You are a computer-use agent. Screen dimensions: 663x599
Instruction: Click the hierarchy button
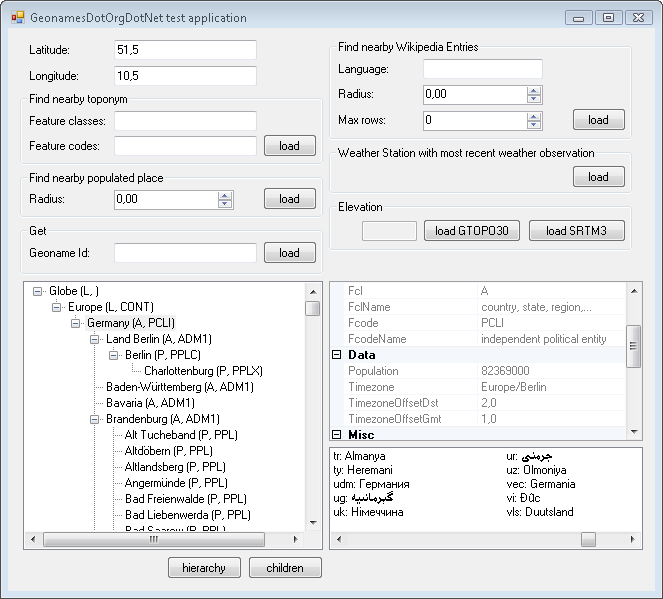pos(204,568)
